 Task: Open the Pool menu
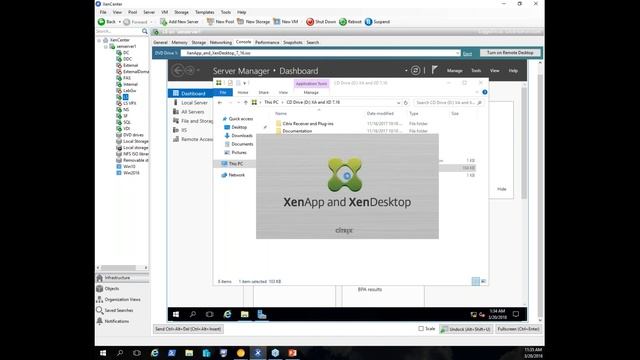point(133,12)
